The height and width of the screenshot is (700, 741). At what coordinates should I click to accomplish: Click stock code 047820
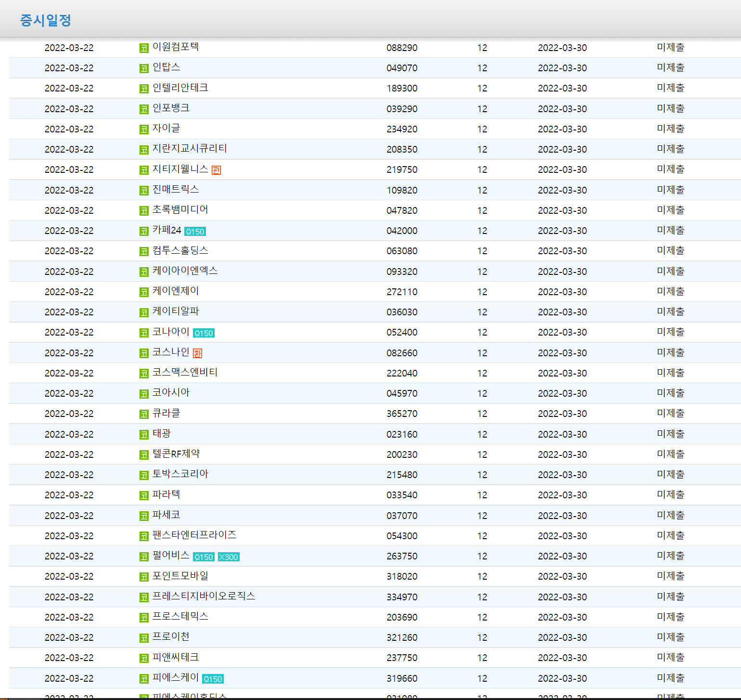pos(402,211)
